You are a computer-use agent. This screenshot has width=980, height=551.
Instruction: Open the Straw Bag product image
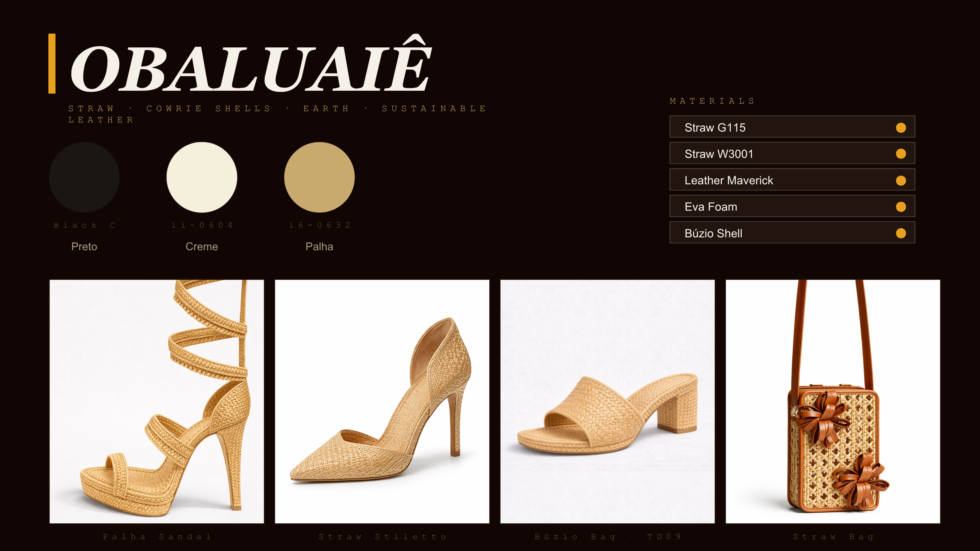[x=833, y=401]
